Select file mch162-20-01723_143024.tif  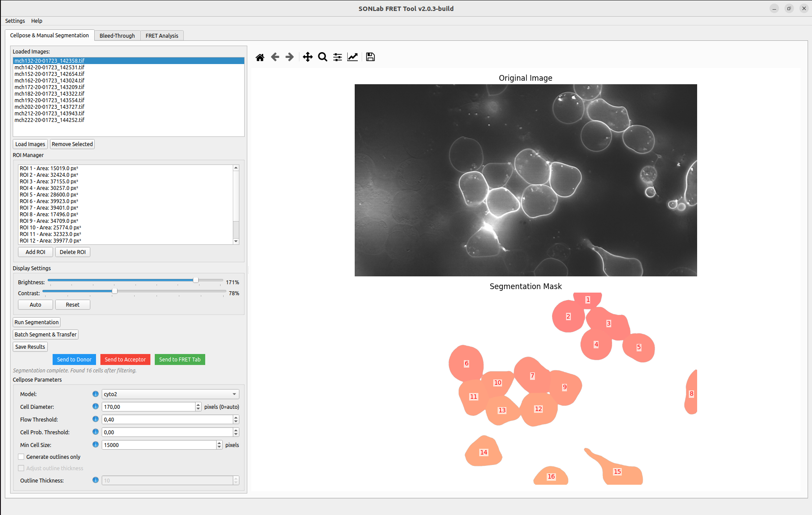(x=128, y=80)
